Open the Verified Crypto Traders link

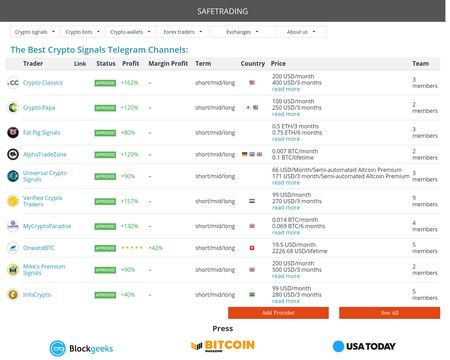tap(42, 201)
